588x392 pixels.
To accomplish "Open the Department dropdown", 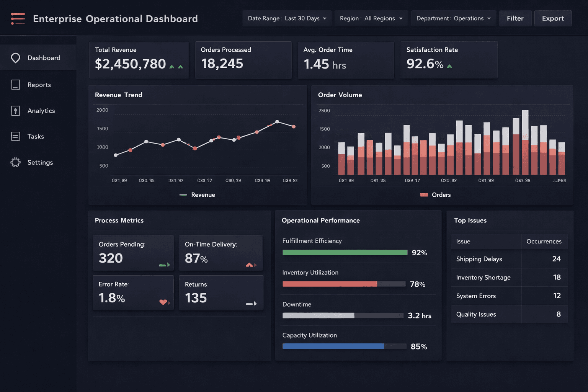I will [454, 18].
